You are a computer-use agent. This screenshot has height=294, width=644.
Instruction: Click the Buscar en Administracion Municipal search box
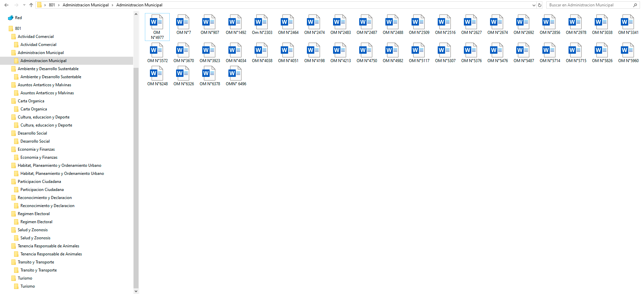[x=590, y=5]
